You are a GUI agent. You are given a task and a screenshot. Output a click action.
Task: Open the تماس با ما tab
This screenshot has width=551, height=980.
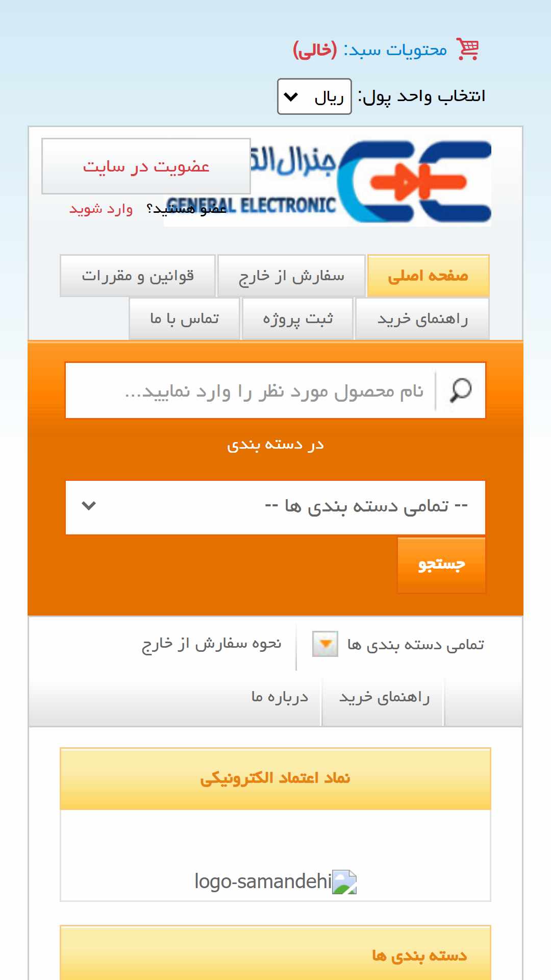coord(185,319)
